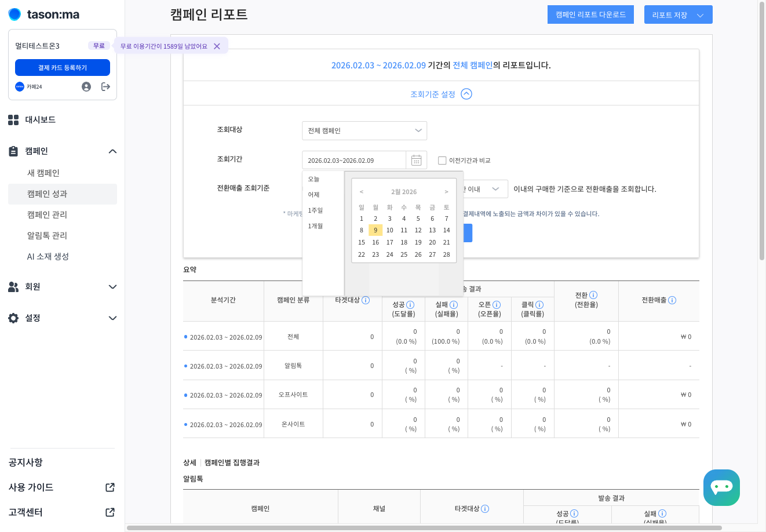Click the horizontal page scrollbar
The height and width of the screenshot is (532, 766).
pyautogui.click(x=424, y=528)
